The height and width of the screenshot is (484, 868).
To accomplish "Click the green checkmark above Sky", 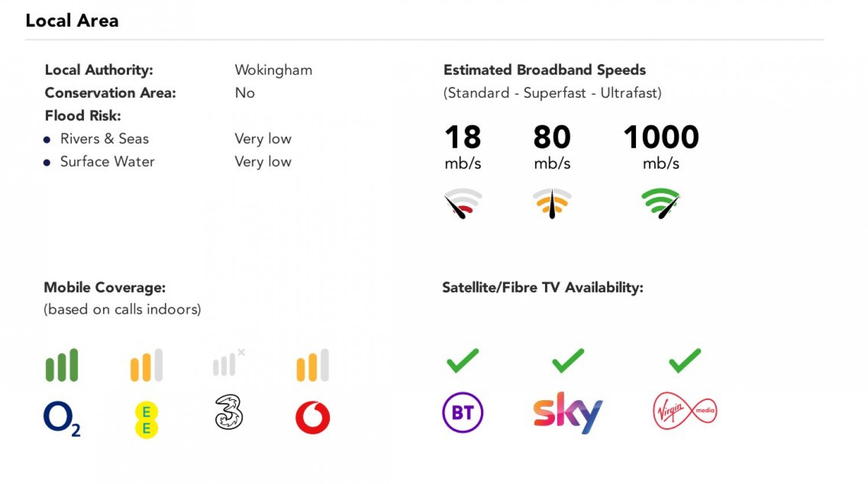I will click(568, 361).
